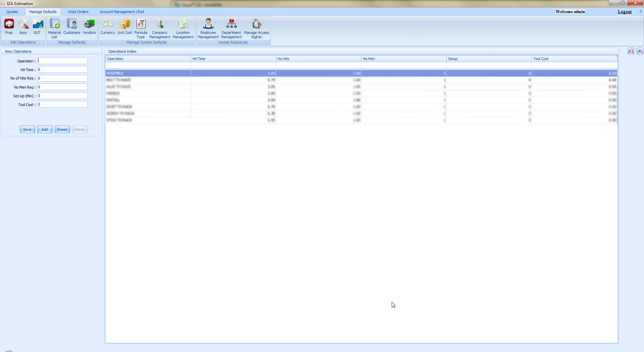Open the GUT operations icon
Viewport: 644px width, 352px height.
(37, 26)
